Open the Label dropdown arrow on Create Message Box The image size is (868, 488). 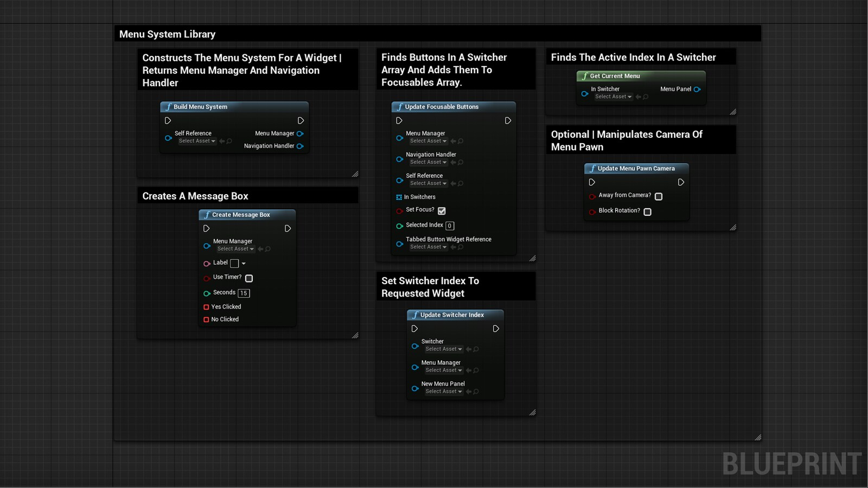click(244, 264)
